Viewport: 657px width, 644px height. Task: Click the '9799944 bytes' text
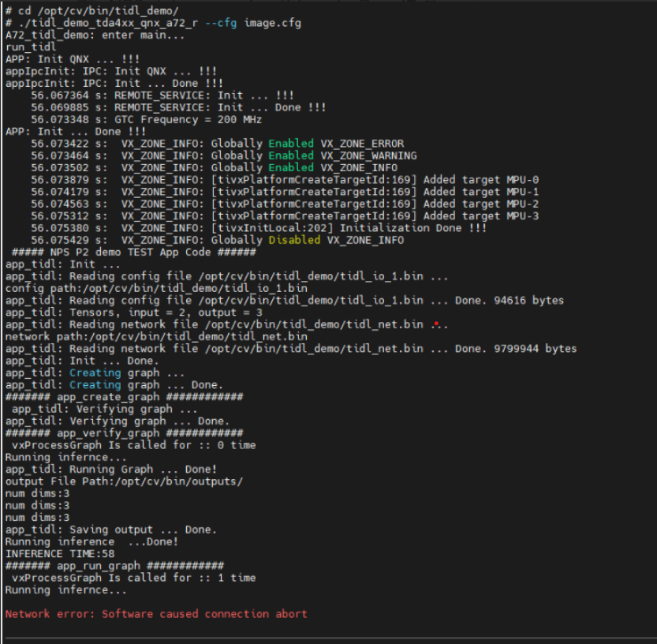point(535,348)
